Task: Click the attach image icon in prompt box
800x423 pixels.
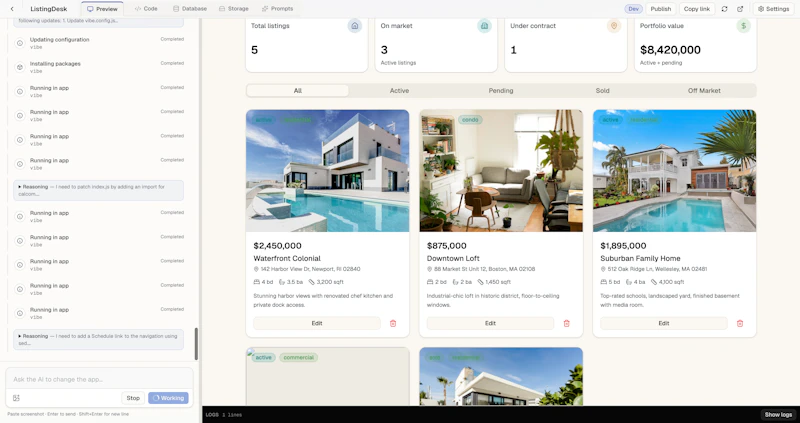Action: coord(16,398)
